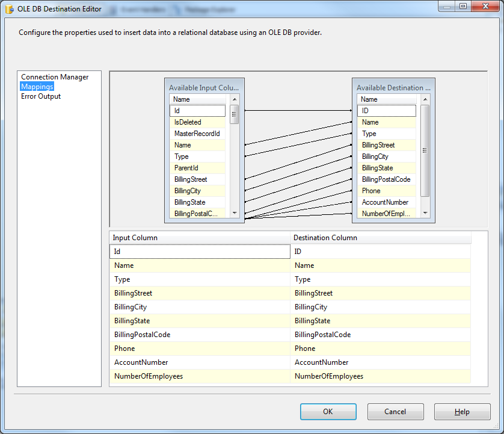Screen dimensions: 504x434
Task: Switch to the Error Output page
Action: tap(41, 96)
